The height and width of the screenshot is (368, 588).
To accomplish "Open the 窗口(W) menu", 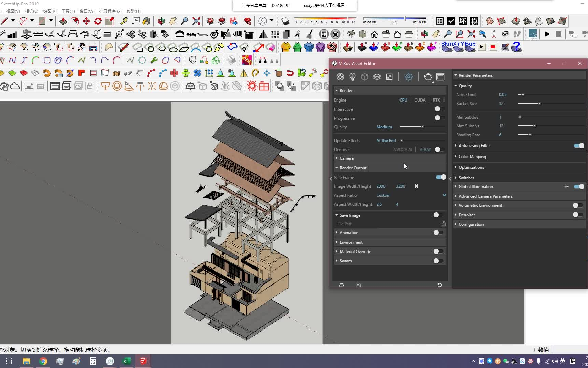I will (87, 11).
